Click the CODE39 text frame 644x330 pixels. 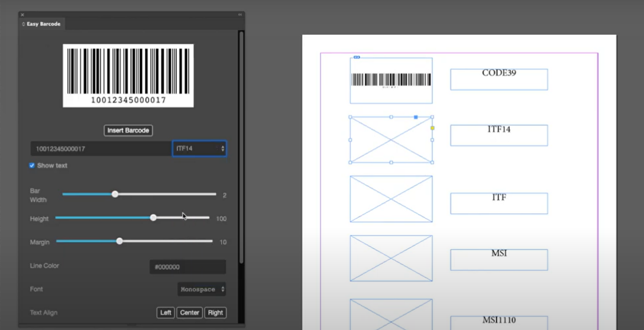499,79
